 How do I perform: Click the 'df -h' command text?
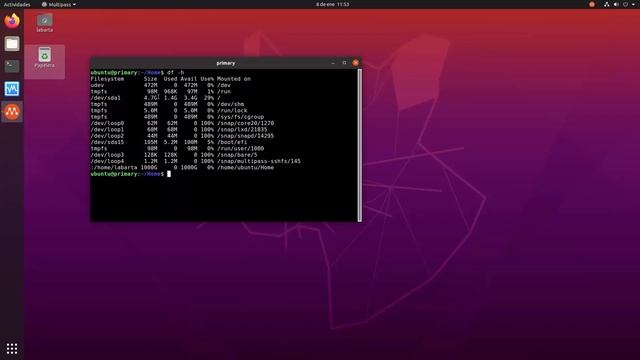pos(176,73)
